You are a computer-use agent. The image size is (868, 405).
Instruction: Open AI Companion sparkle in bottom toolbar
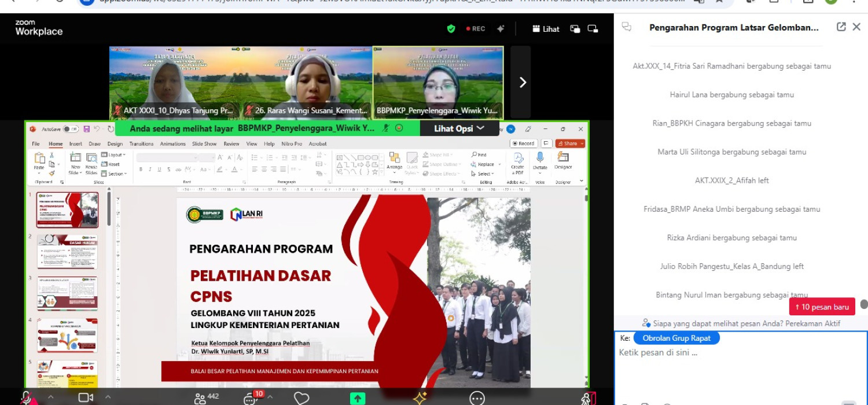pyautogui.click(x=420, y=398)
